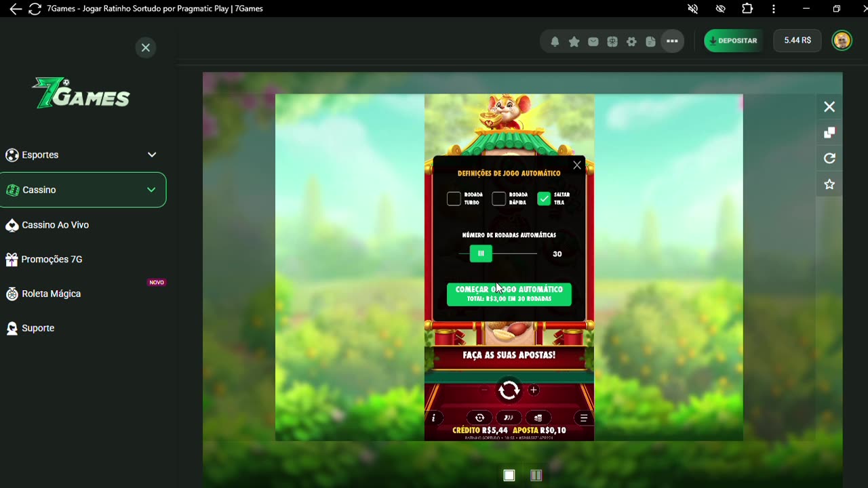Open the extensions puzzle icon
This screenshot has height=488, width=868.
[747, 9]
